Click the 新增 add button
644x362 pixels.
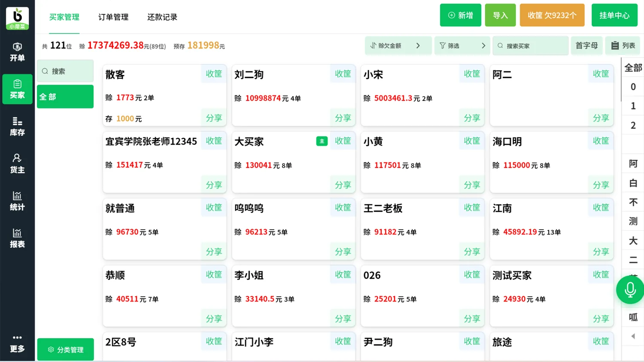[460, 15]
